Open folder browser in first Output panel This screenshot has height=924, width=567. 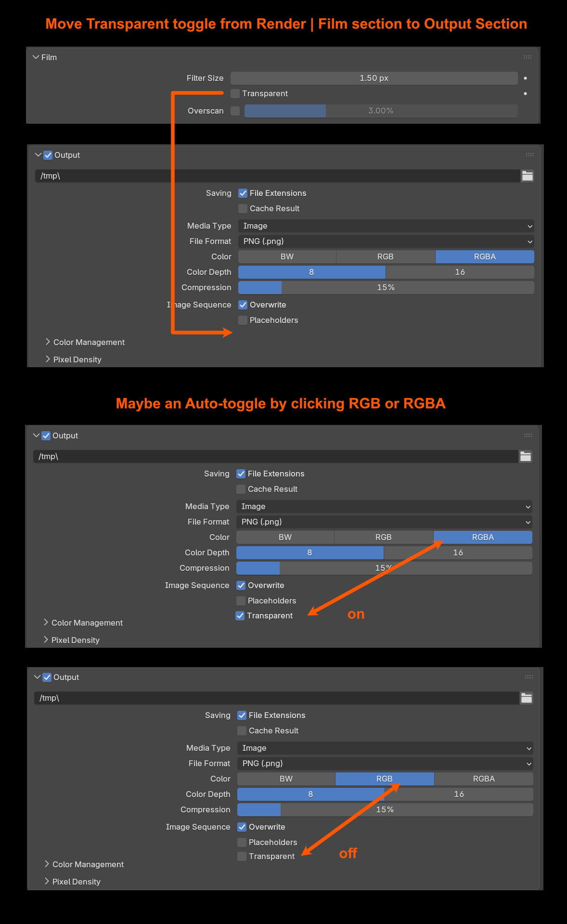tap(528, 176)
